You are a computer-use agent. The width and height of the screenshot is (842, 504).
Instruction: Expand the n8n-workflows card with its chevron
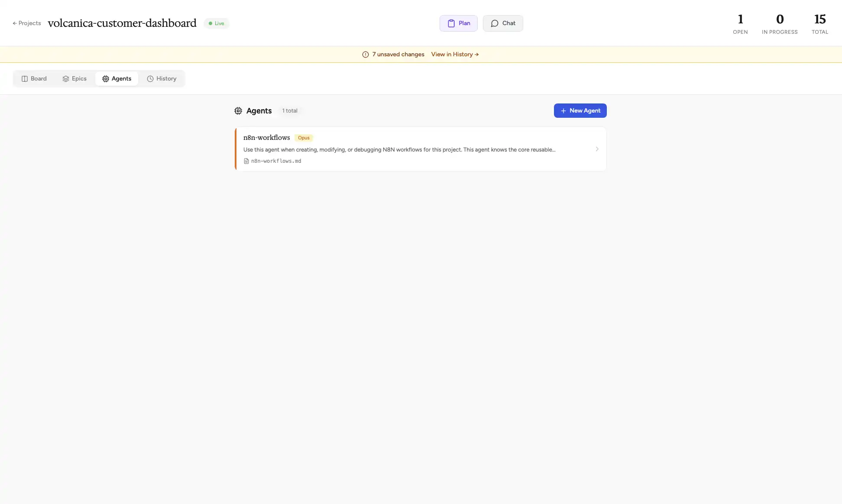click(x=597, y=149)
